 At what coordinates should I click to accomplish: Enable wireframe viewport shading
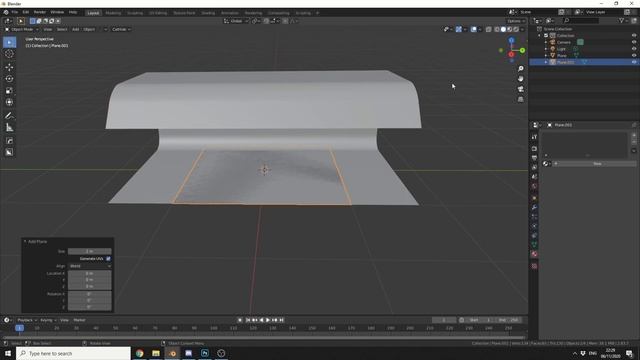[497, 29]
